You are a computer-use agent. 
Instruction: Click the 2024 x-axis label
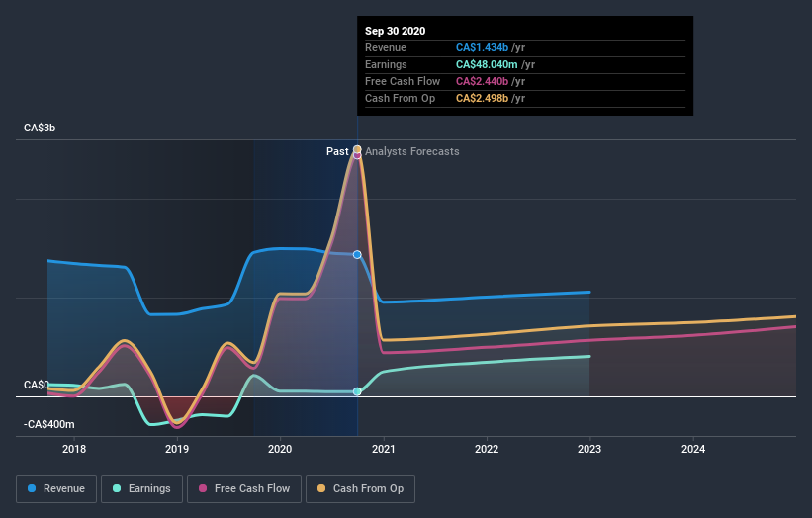693,449
